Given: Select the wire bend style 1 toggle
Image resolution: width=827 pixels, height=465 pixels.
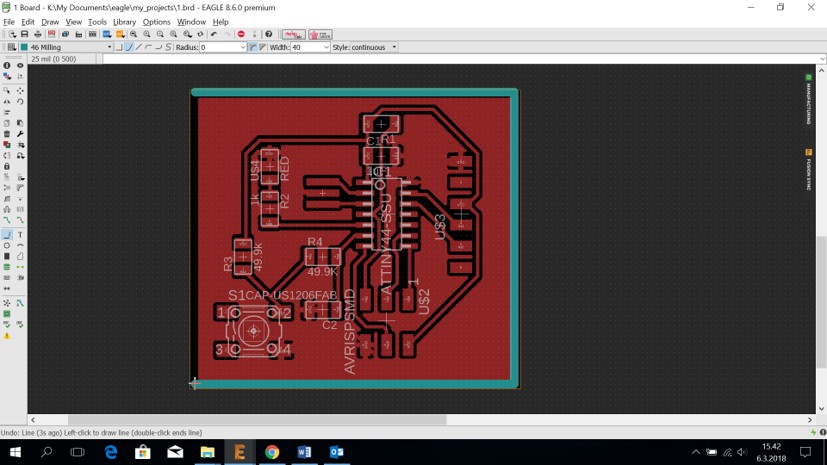Looking at the screenshot, I should 129,47.
